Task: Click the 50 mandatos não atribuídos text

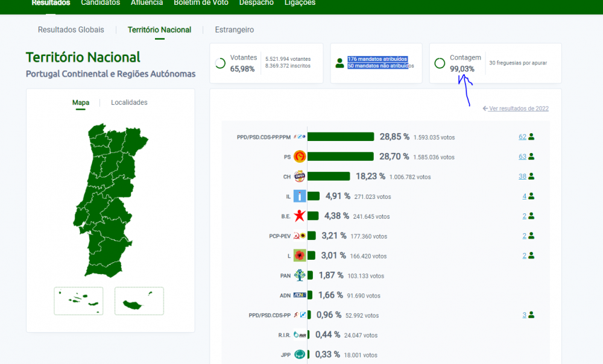Action: coord(380,66)
